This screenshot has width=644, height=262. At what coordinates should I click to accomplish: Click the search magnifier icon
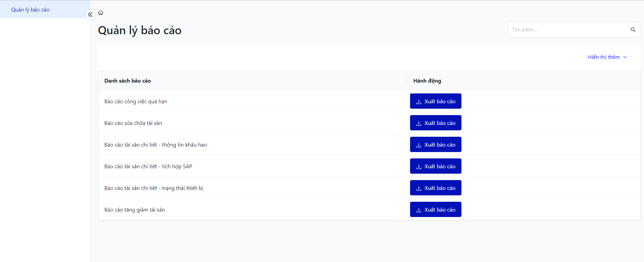[633, 30]
